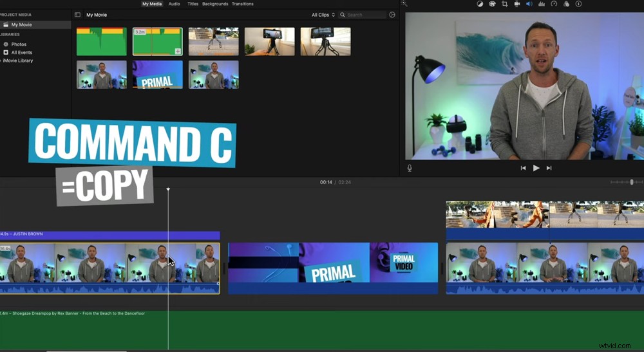Click the media Search input field
Image resolution: width=644 pixels, height=352 pixels.
click(x=363, y=15)
